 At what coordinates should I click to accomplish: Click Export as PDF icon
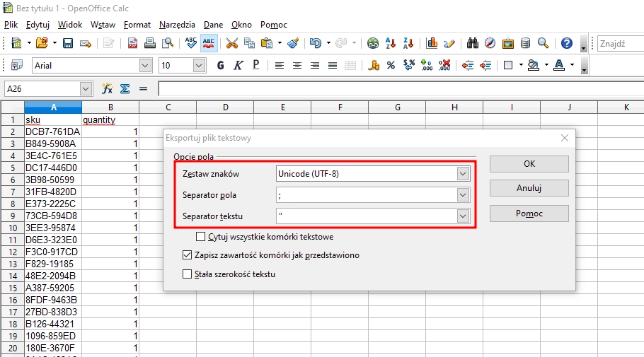(x=132, y=43)
